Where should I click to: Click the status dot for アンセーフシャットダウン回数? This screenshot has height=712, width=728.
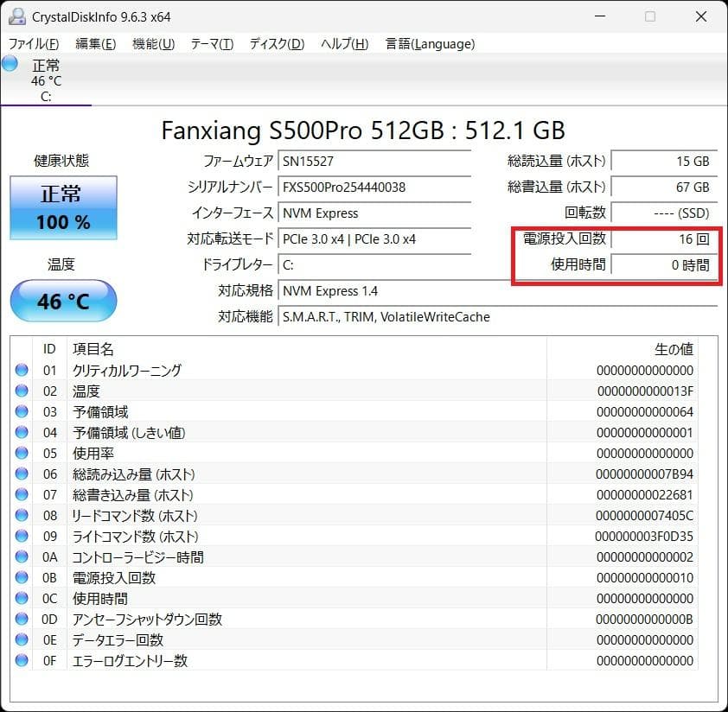click(22, 619)
